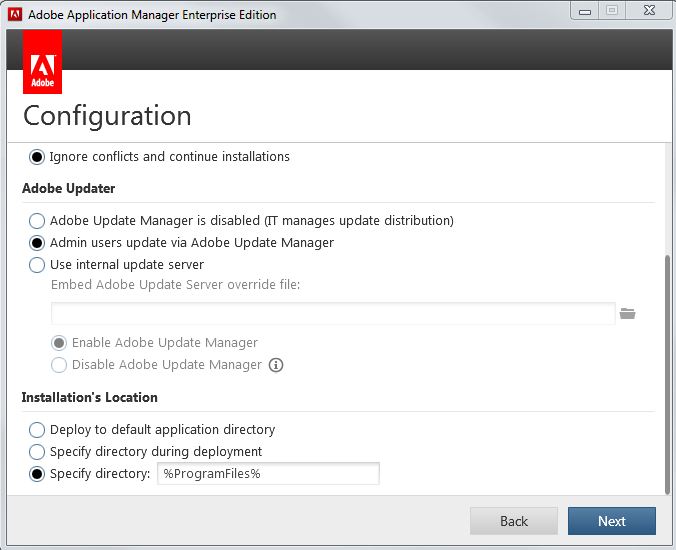Select Specify directory during deployment
The width and height of the screenshot is (676, 550).
pyautogui.click(x=37, y=452)
